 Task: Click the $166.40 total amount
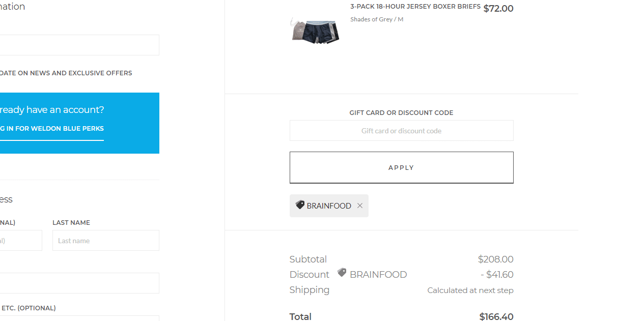click(x=496, y=316)
